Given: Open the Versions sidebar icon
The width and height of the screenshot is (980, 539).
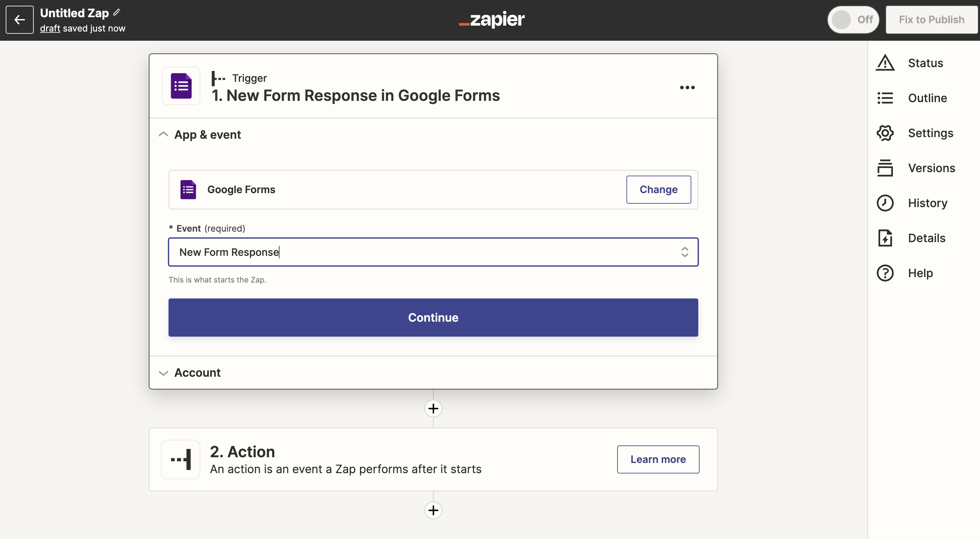Looking at the screenshot, I should tap(885, 168).
